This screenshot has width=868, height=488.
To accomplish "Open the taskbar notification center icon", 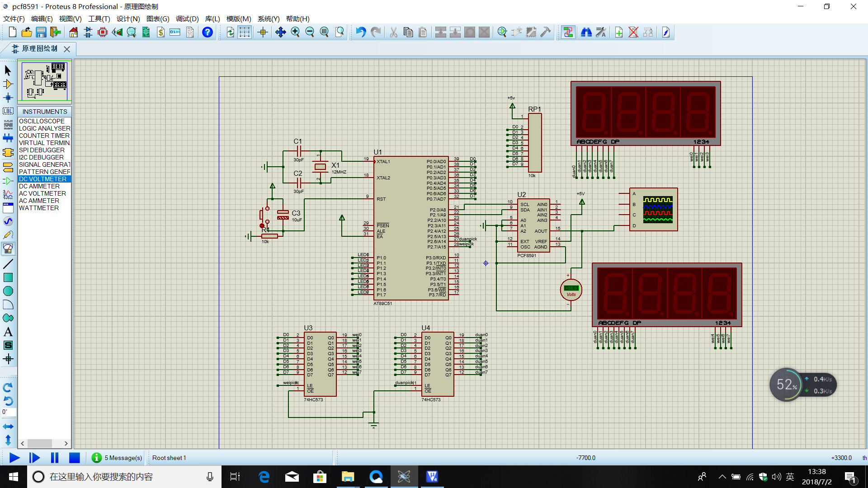I will (850, 477).
